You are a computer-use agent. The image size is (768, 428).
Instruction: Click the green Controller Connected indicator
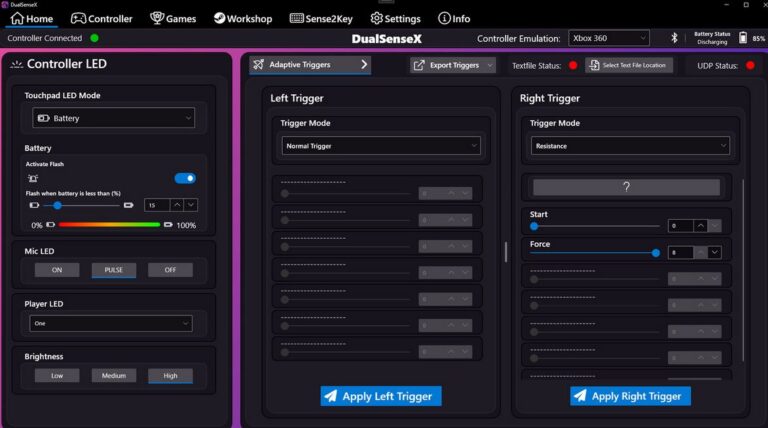95,38
